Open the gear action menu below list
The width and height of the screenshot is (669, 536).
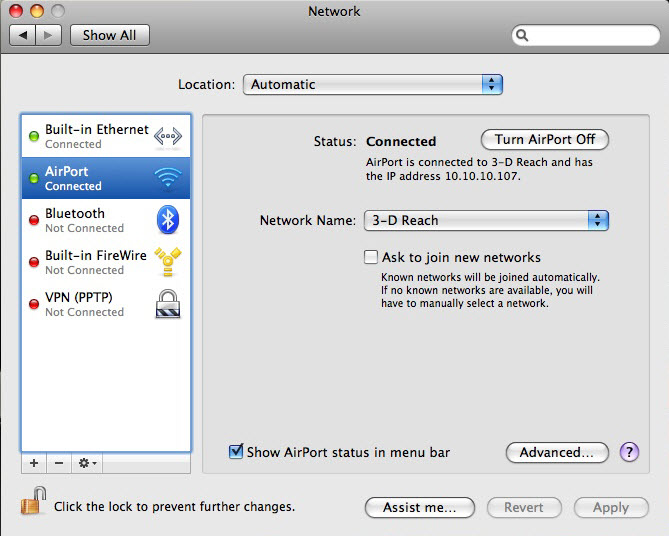[x=87, y=463]
